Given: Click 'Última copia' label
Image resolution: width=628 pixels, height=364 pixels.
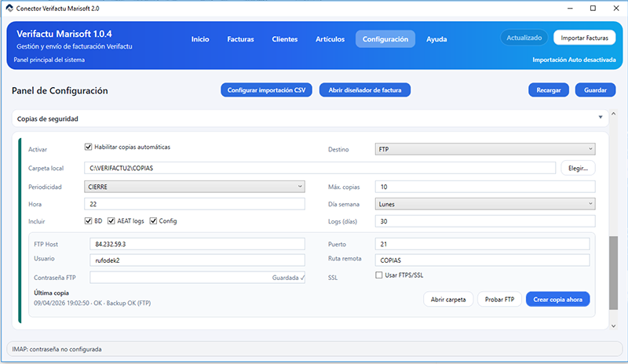Looking at the screenshot, I should (51, 293).
